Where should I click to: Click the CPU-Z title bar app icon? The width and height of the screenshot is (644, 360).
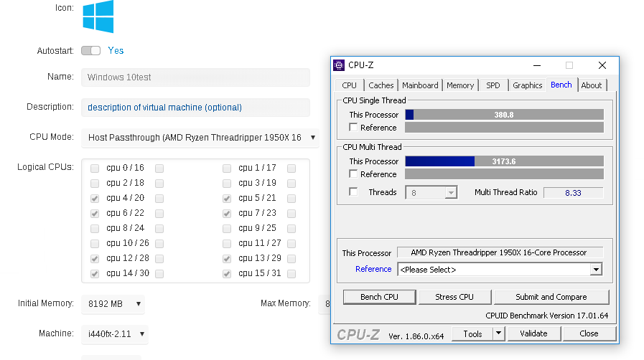click(x=339, y=65)
